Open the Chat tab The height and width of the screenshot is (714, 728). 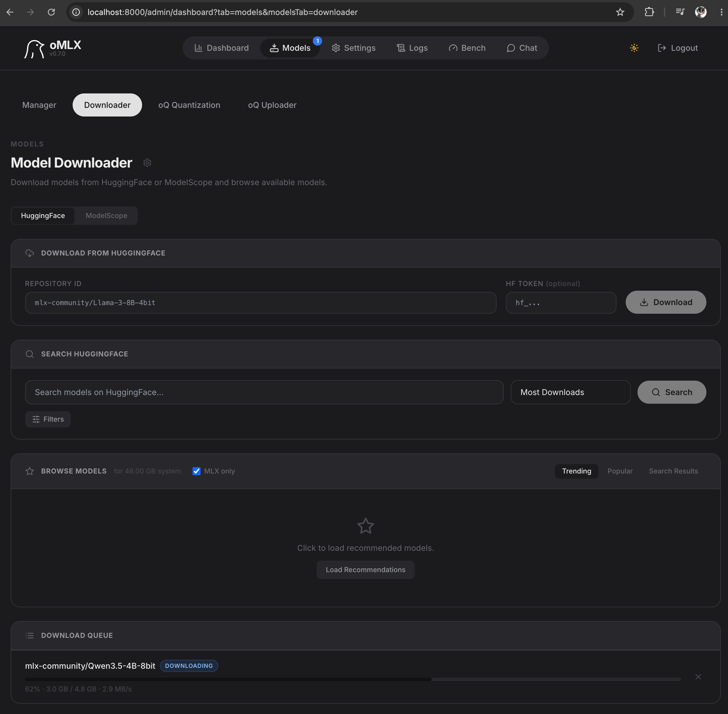pos(522,48)
